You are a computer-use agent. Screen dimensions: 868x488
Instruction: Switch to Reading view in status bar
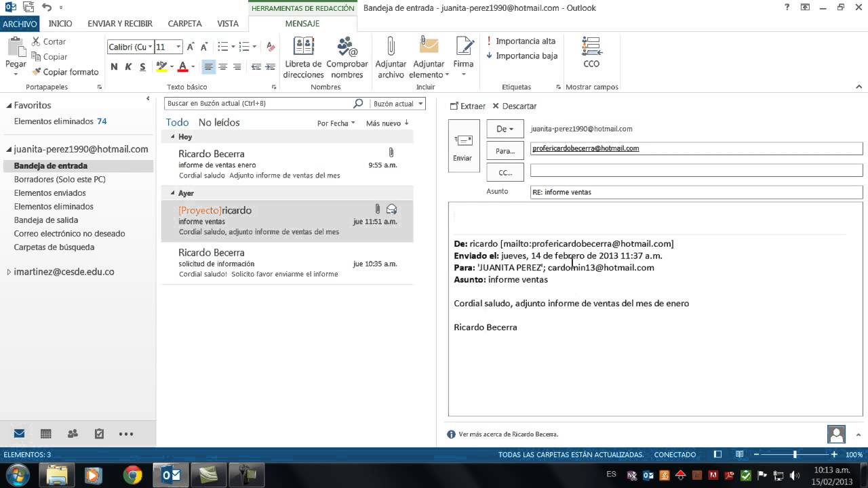[x=740, y=455]
